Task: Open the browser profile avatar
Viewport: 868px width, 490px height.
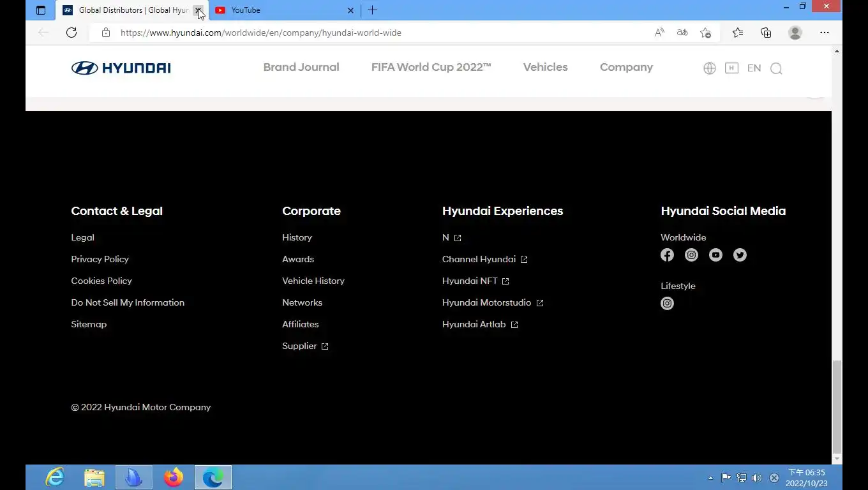Action: pyautogui.click(x=795, y=33)
